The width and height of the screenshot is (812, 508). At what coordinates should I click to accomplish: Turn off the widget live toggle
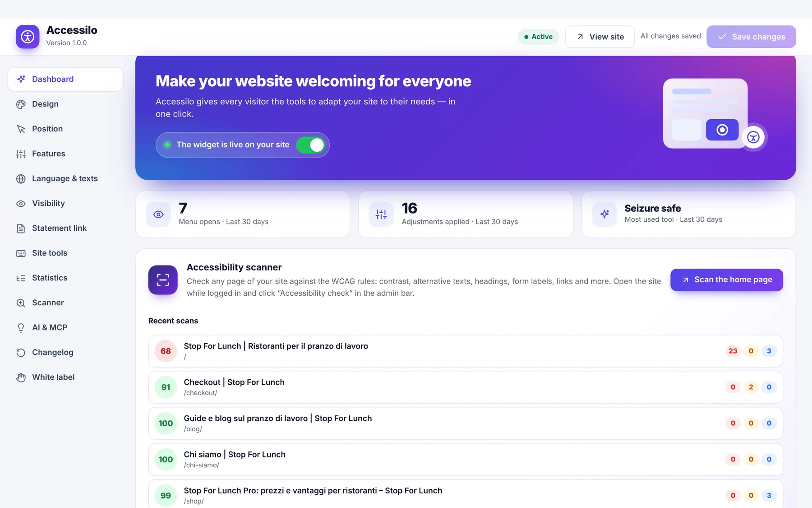coord(310,145)
